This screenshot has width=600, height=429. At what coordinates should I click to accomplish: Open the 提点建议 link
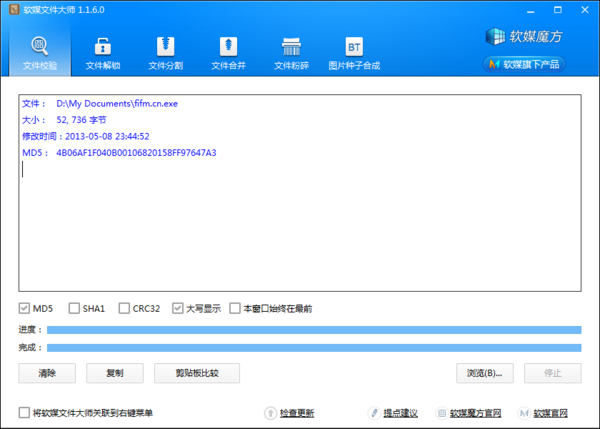(400, 413)
